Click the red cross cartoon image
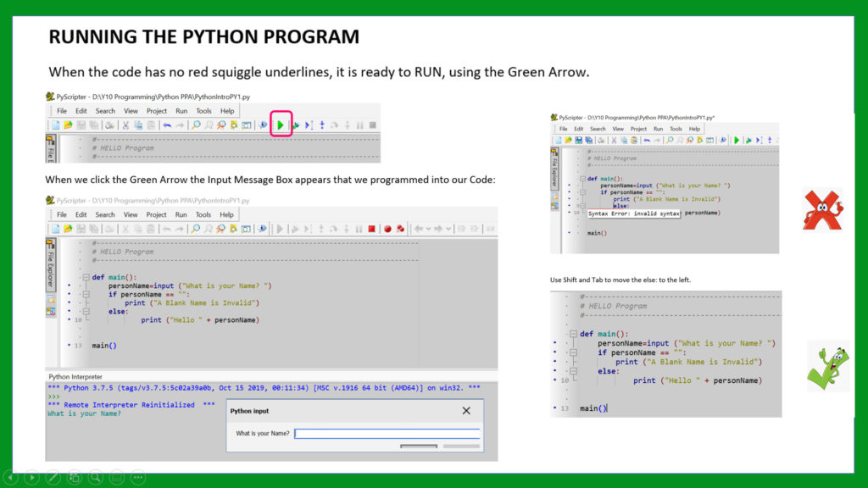This screenshot has height=488, width=868. (x=821, y=209)
